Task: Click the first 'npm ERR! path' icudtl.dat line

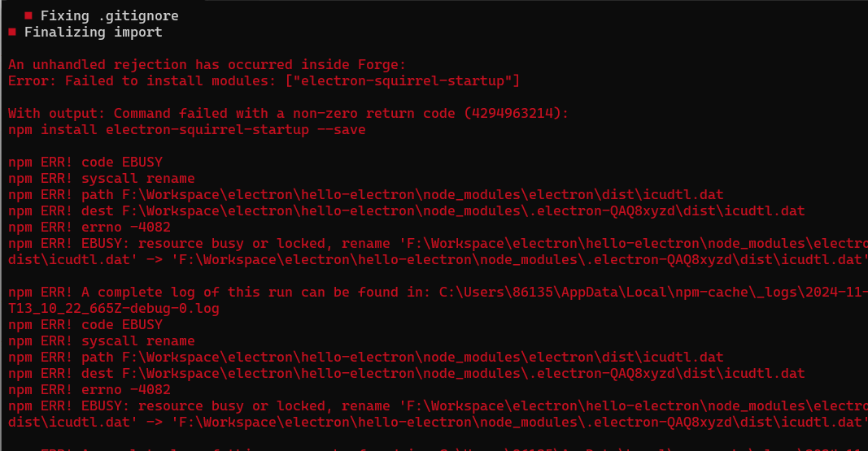Action: point(366,194)
